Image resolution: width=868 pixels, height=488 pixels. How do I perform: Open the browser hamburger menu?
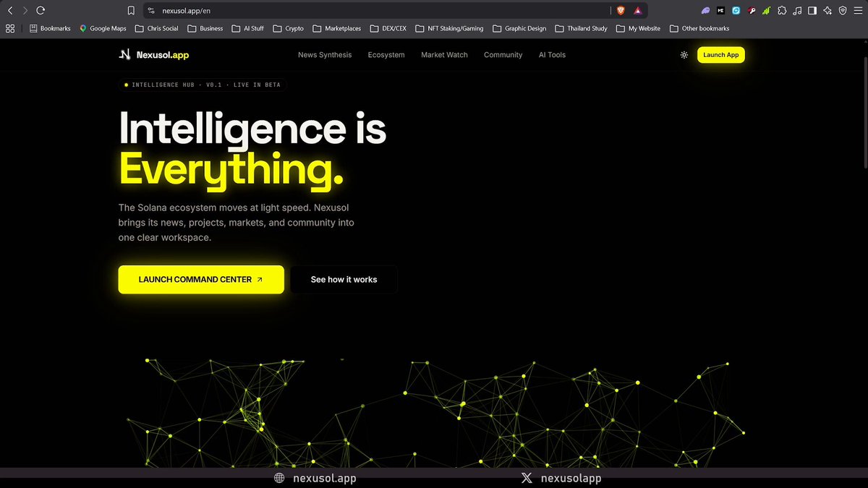point(858,11)
